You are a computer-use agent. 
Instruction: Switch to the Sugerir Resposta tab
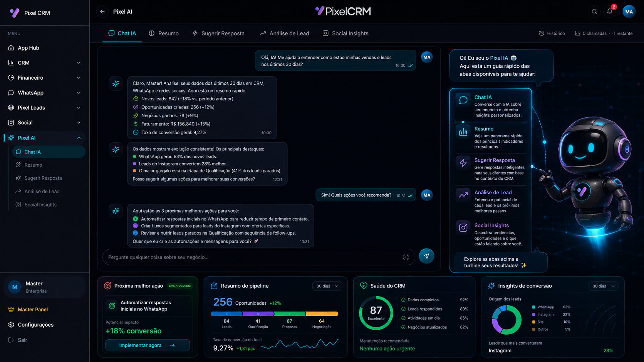[218, 33]
